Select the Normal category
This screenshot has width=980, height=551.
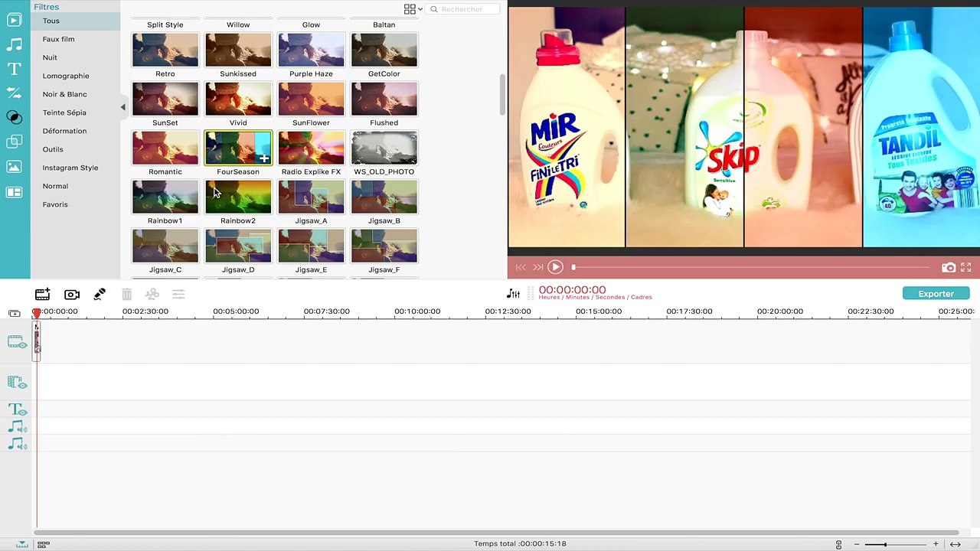[x=55, y=186]
